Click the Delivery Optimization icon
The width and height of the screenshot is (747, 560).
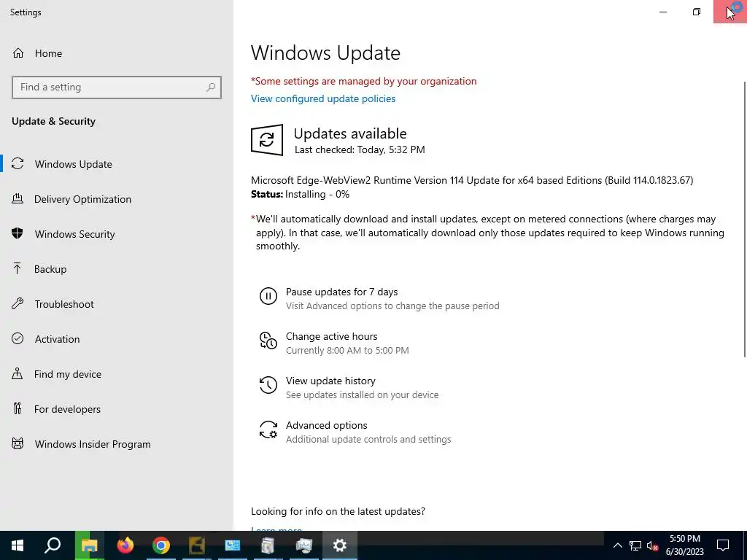(x=18, y=198)
